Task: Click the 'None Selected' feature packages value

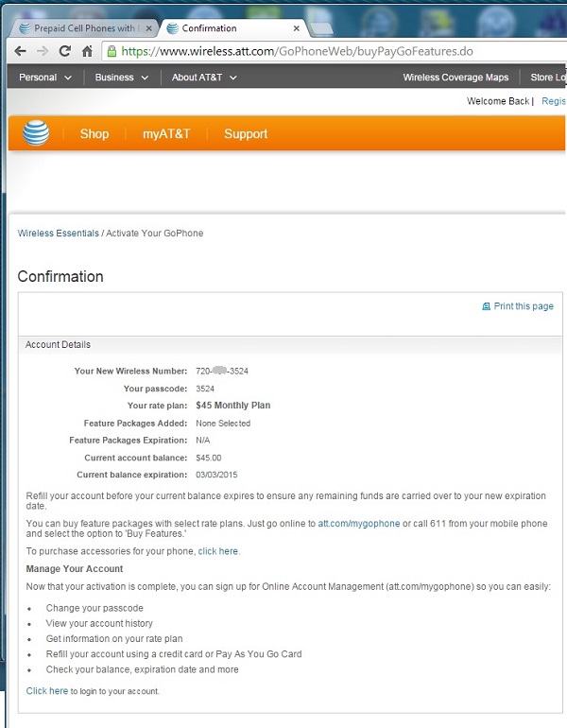Action: (x=223, y=424)
